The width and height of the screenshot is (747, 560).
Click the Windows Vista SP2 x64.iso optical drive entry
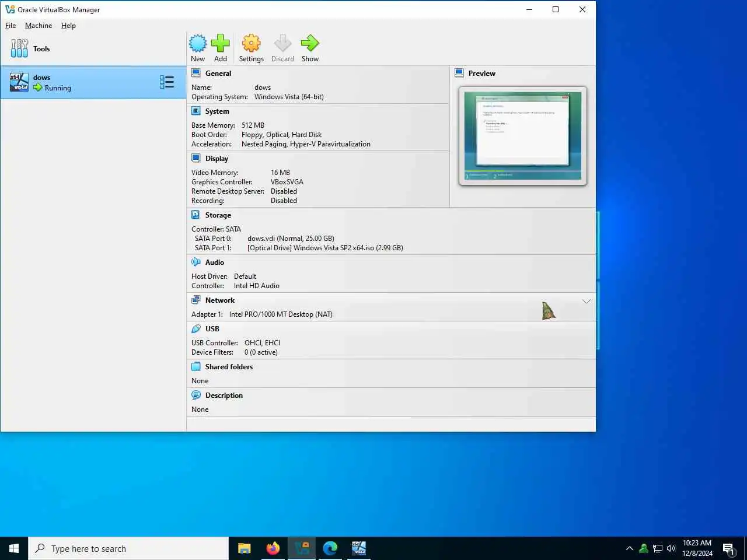(x=325, y=248)
